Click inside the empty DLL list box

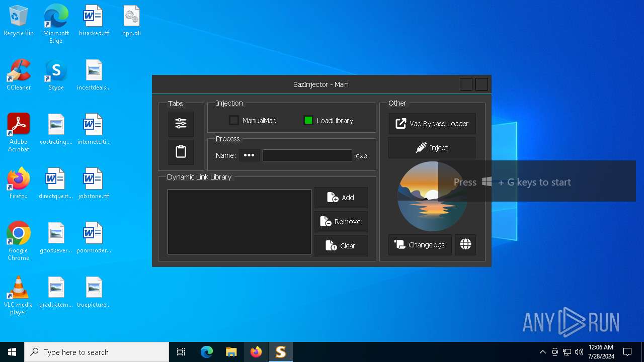click(239, 222)
